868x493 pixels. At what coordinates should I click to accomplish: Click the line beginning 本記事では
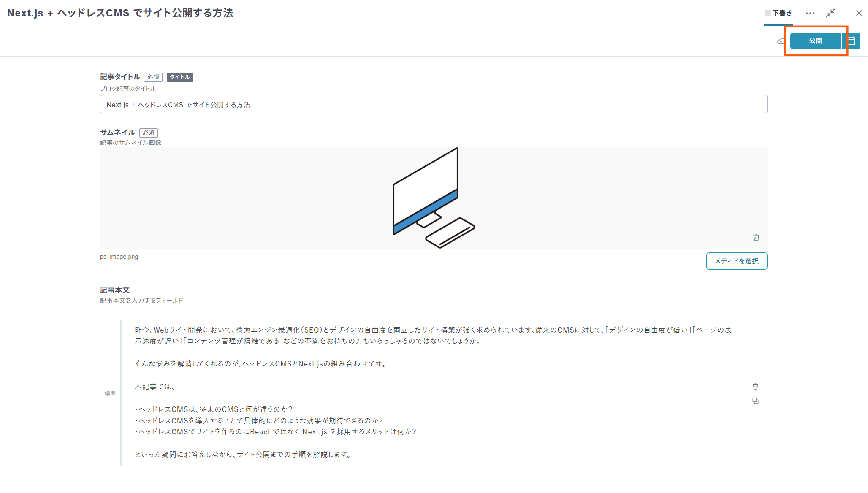[155, 386]
